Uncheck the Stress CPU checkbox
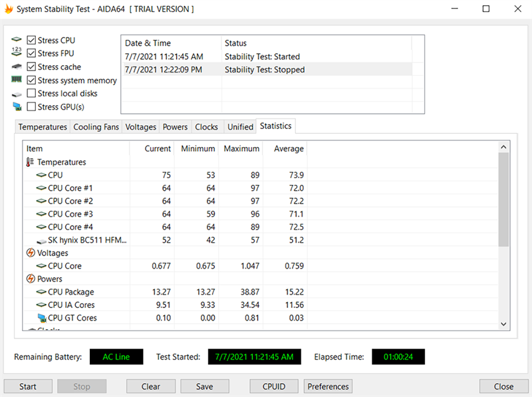 (31, 40)
